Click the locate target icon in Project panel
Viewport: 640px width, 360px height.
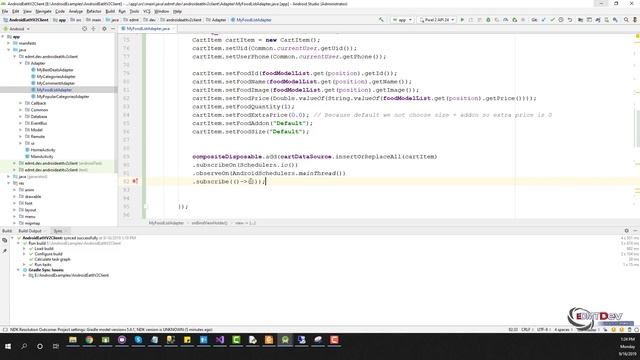point(84,29)
